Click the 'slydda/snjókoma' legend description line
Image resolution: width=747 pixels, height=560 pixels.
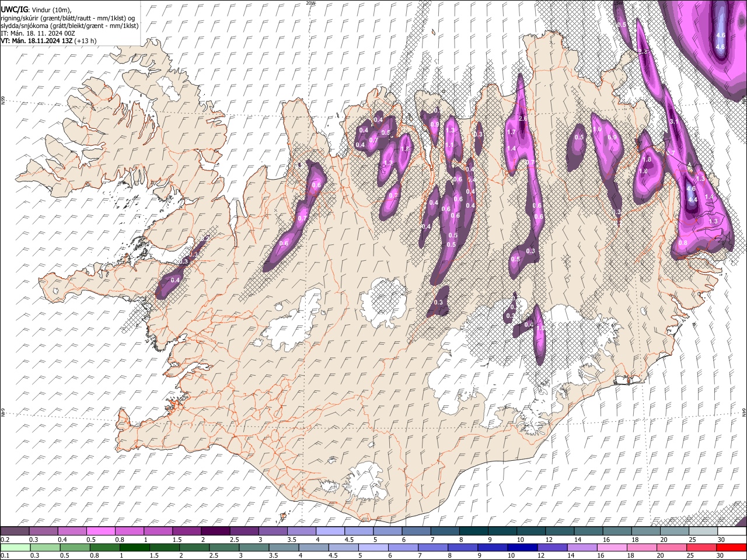[x=69, y=26]
